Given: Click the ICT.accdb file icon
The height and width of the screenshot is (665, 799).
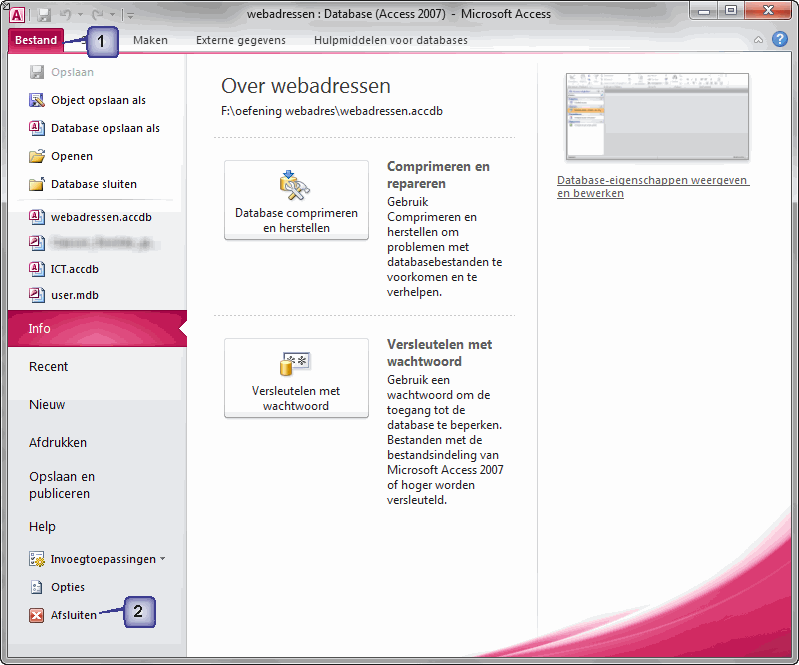Looking at the screenshot, I should (37, 269).
